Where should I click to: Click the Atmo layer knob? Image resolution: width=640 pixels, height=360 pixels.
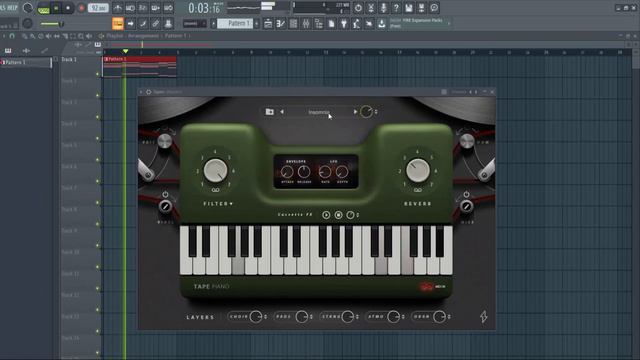click(x=393, y=317)
